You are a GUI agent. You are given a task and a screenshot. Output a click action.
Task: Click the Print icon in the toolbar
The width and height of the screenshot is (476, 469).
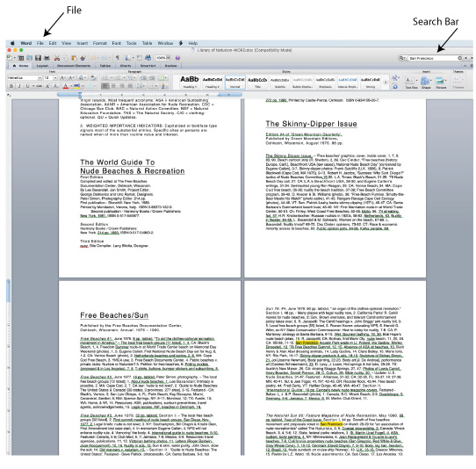coord(47,58)
